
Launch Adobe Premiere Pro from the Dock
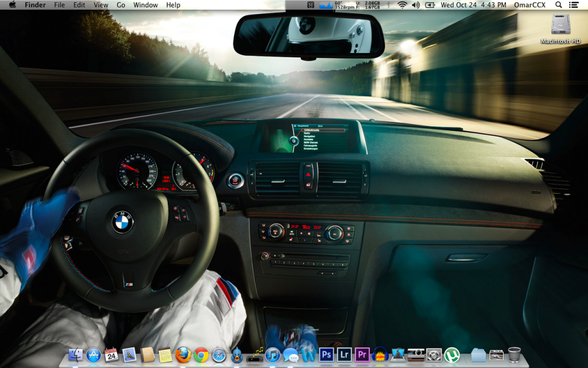pyautogui.click(x=362, y=355)
